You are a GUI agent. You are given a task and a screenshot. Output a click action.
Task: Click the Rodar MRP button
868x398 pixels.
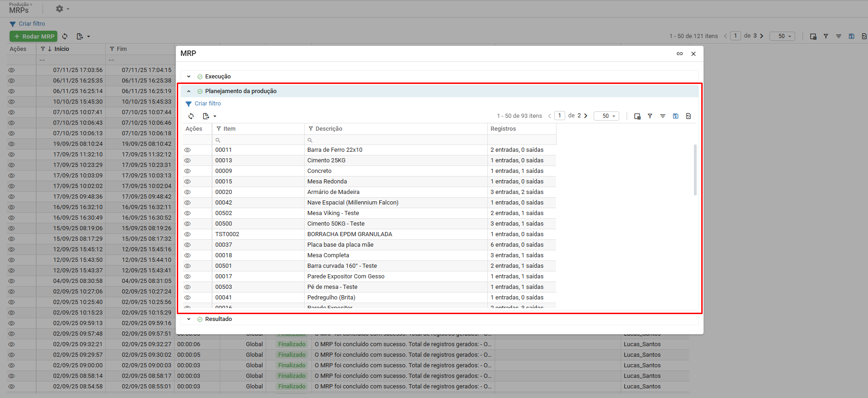tap(33, 36)
